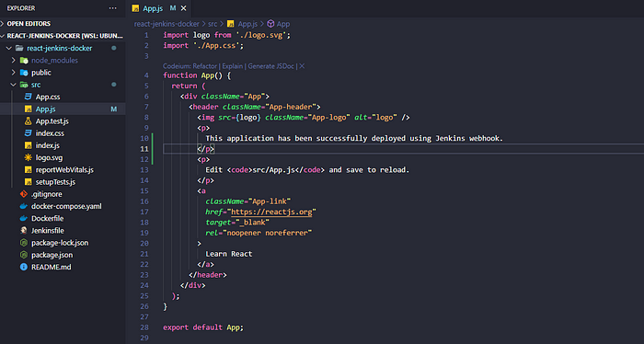The width and height of the screenshot is (644, 344).
Task: Open docker-compose.yaml file
Action: pyautogui.click(x=66, y=206)
